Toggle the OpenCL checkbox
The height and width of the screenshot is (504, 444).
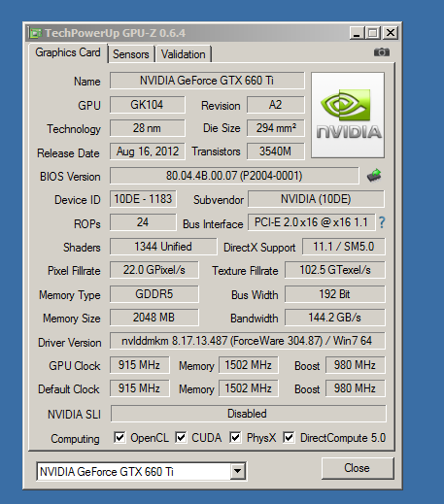(120, 438)
